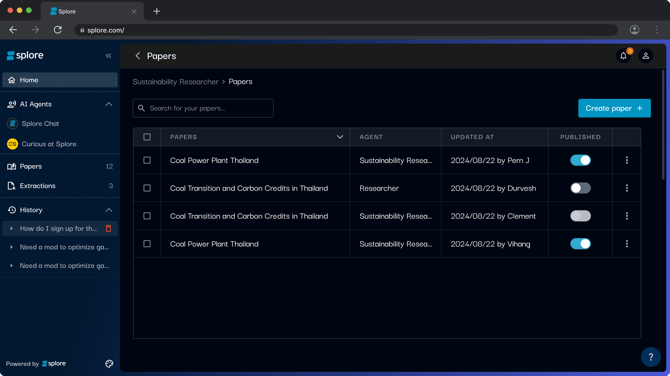Select all papers with header checkbox

pos(147,137)
